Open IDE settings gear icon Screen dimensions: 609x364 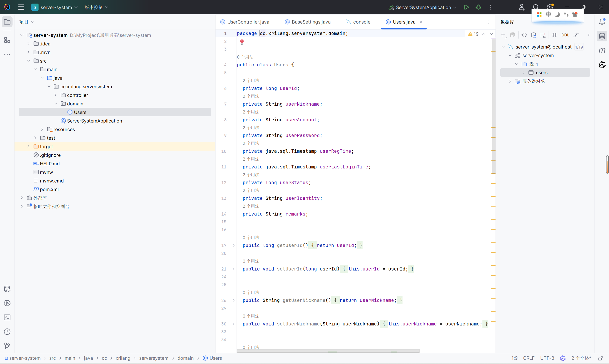550,7
